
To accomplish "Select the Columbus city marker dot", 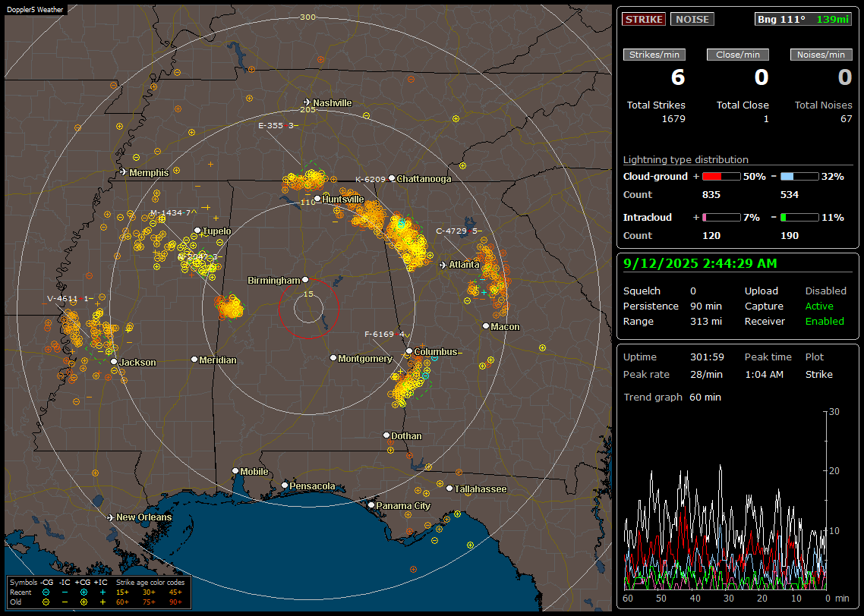I will [409, 351].
